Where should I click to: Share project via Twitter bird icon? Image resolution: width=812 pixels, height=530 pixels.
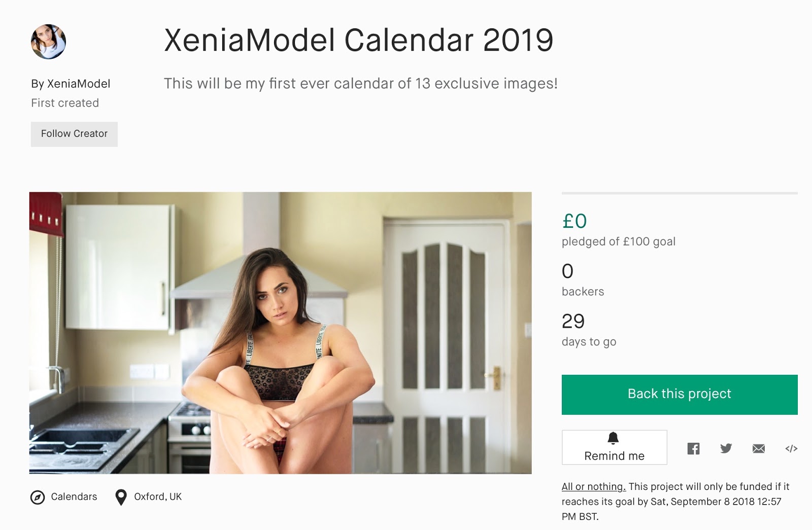(726, 448)
